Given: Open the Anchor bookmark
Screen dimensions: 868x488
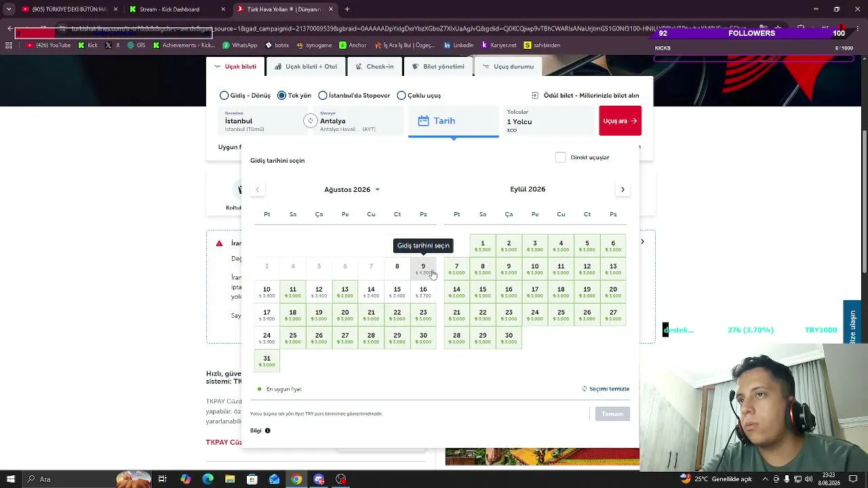Looking at the screenshot, I should tap(352, 45).
